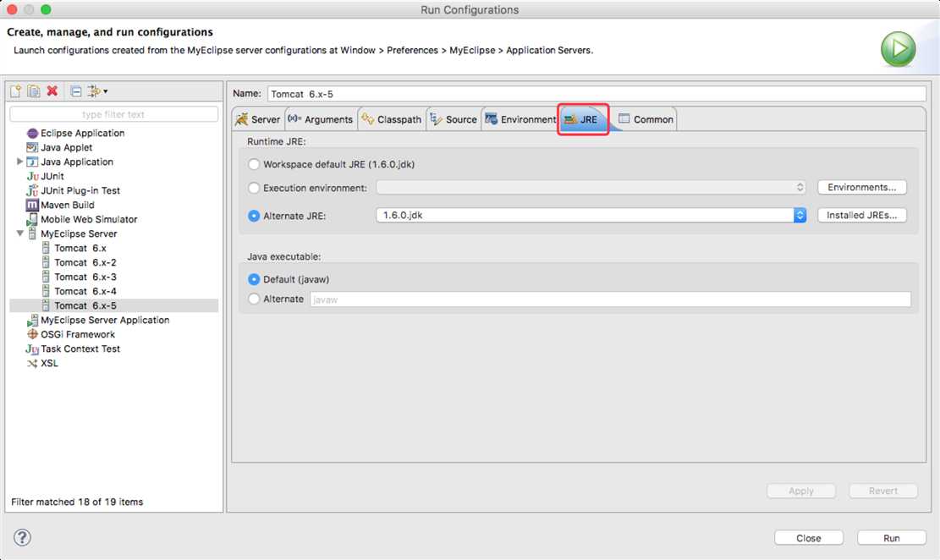Viewport: 940px width, 560px height.
Task: Switch to the JRE tab
Action: (x=583, y=119)
